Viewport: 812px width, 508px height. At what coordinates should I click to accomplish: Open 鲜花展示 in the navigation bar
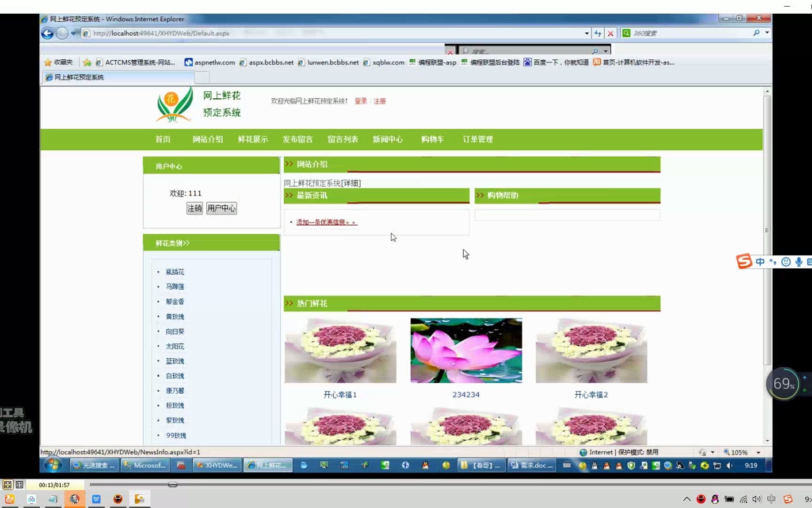click(253, 139)
